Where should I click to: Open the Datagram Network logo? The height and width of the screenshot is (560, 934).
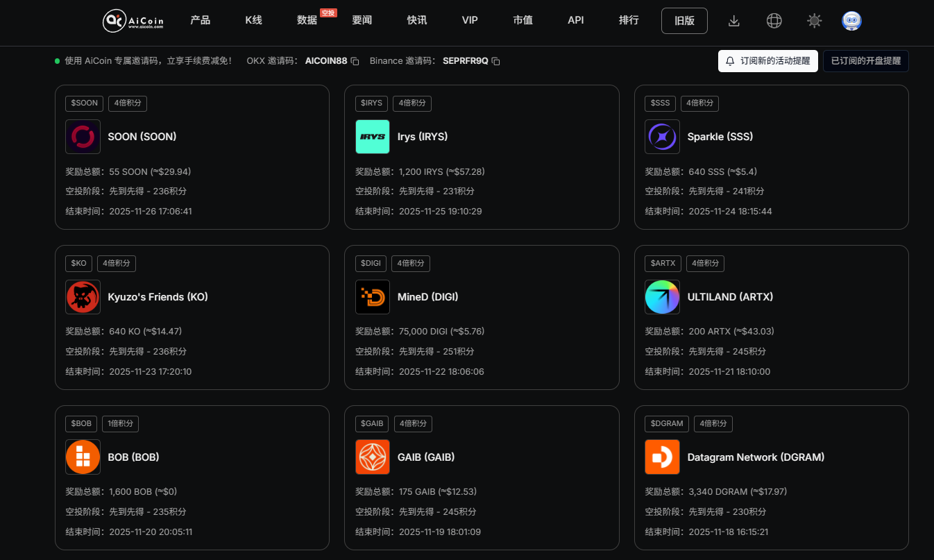tap(662, 457)
